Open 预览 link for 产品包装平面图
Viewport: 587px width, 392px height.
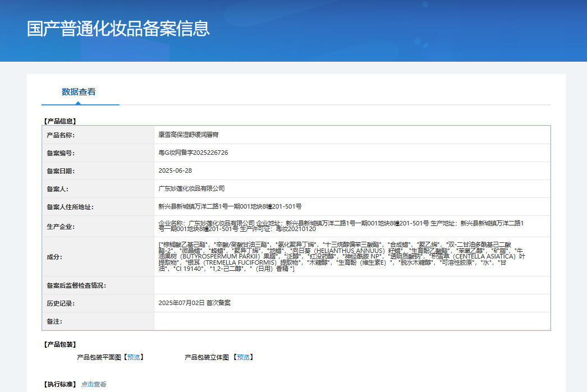click(134, 358)
